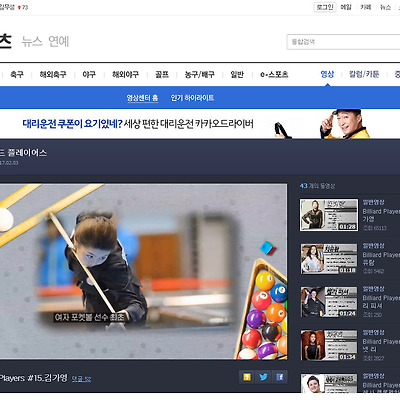The height and width of the screenshot is (400, 400).
Task: Go to 영상센터 홈
Action: click(x=142, y=98)
